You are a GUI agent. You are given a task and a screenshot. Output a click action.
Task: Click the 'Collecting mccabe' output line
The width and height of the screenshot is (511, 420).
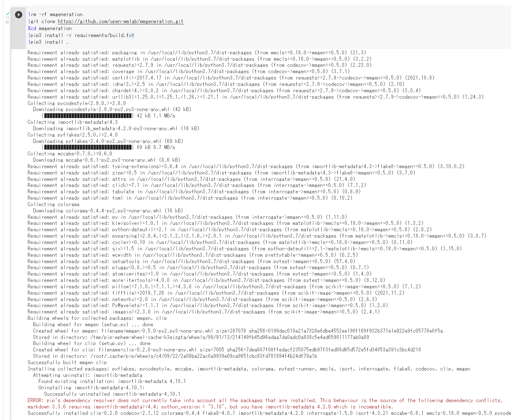click(x=70, y=154)
